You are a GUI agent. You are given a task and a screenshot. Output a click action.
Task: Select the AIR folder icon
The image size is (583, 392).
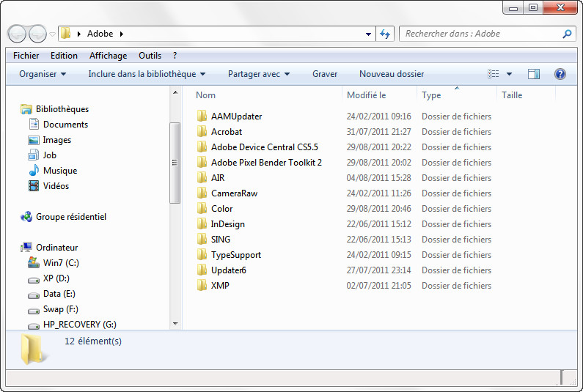point(202,178)
